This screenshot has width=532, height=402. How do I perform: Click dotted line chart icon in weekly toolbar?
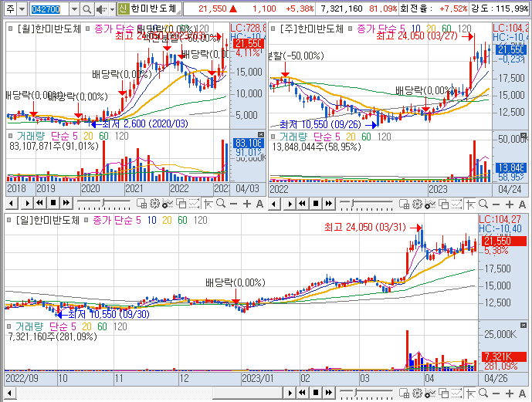click(x=456, y=204)
